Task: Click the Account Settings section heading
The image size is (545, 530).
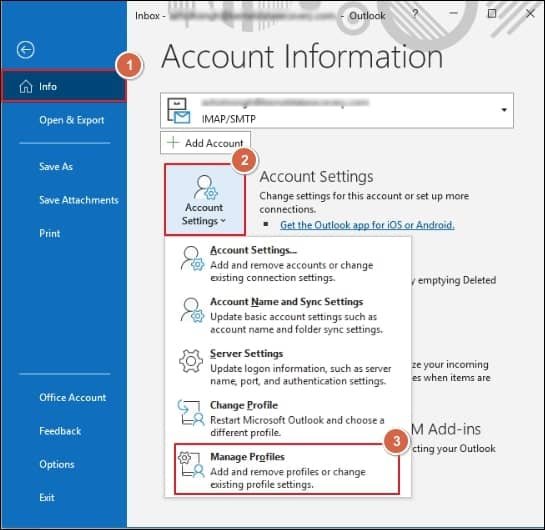Action: (316, 177)
